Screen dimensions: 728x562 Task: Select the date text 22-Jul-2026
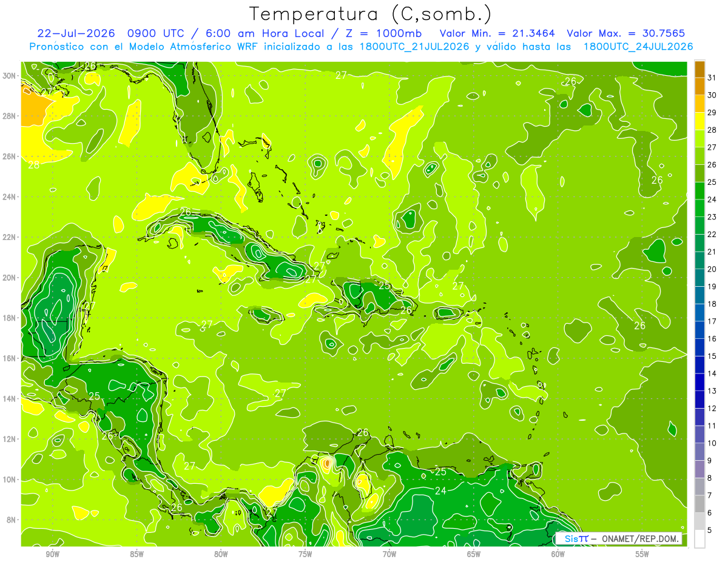coord(75,33)
